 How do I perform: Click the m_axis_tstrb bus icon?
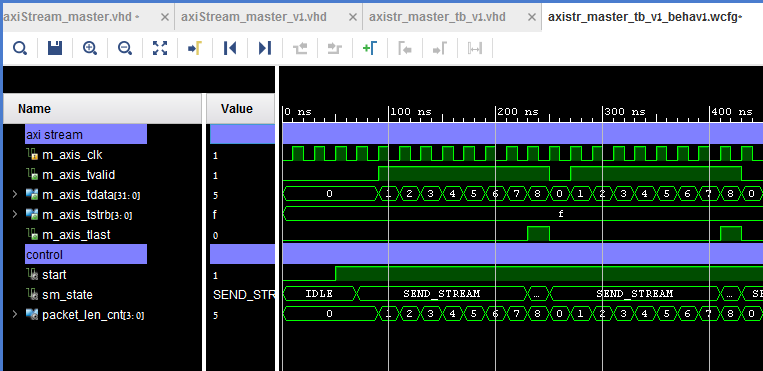point(32,215)
